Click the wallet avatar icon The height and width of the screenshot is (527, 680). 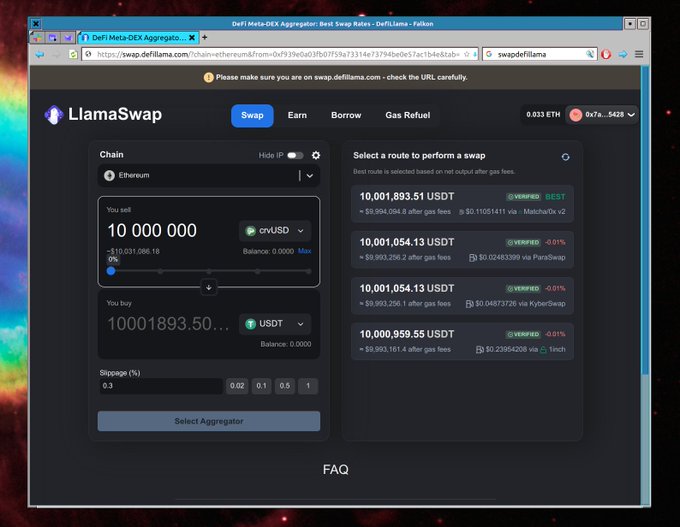tap(575, 115)
